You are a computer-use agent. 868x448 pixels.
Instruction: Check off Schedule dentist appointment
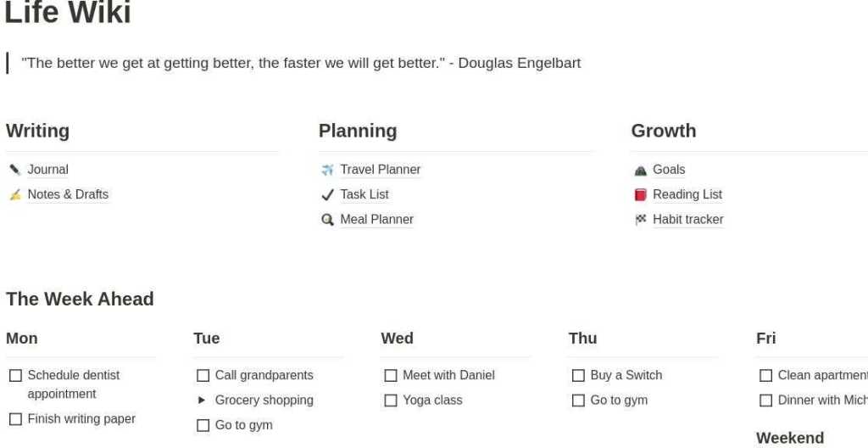pos(15,375)
